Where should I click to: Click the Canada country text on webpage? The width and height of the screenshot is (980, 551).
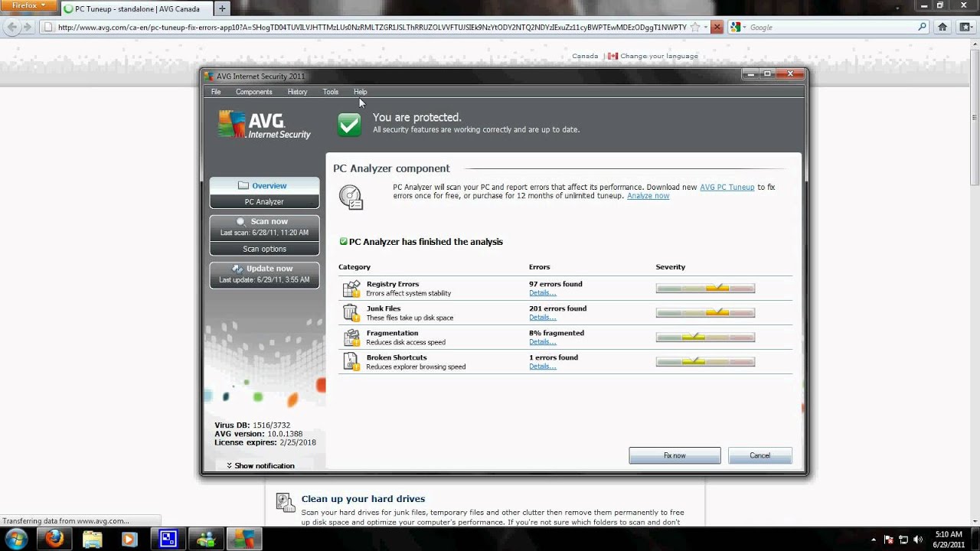585,56
